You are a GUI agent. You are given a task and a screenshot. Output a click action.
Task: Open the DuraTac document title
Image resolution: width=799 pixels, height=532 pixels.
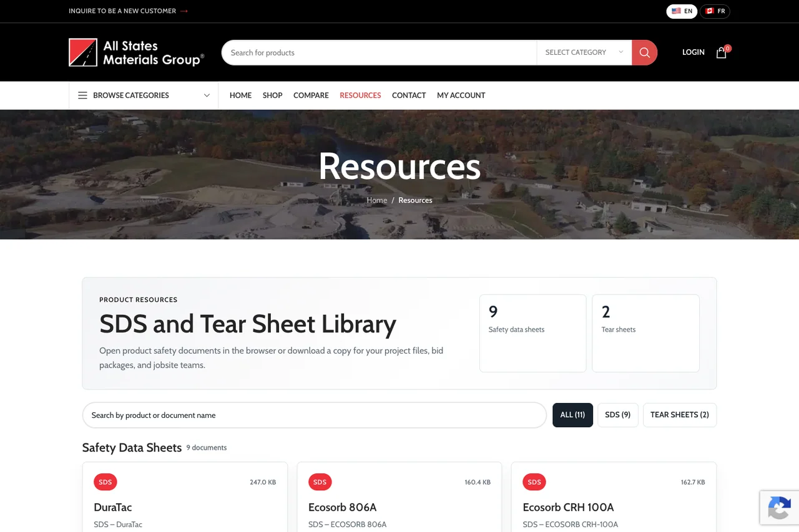113,508
